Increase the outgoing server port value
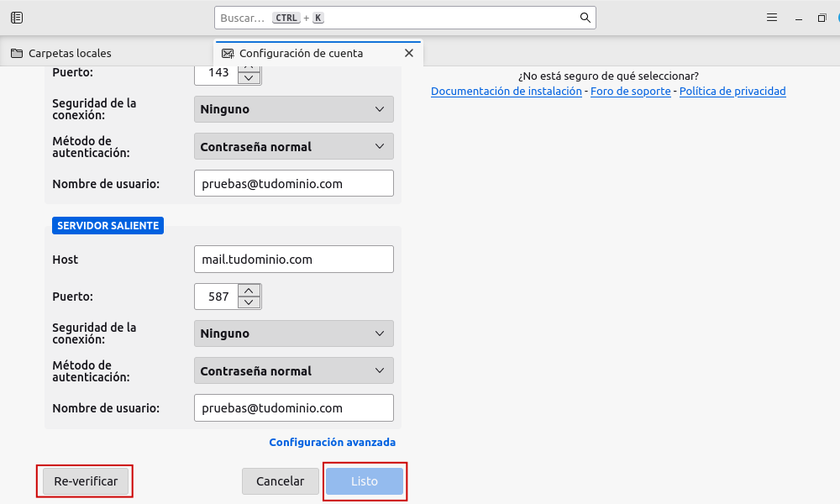Screen dimensions: 840x504 [249, 291]
